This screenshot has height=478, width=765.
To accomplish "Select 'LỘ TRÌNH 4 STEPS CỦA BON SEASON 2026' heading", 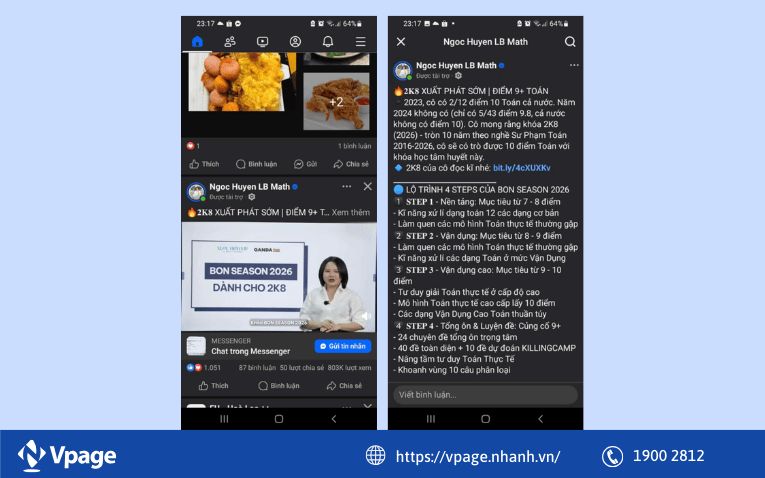I will [482, 190].
